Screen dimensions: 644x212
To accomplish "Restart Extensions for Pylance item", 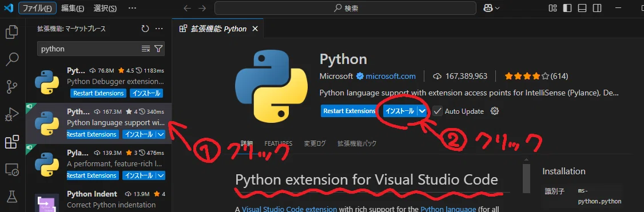I will [x=93, y=175].
